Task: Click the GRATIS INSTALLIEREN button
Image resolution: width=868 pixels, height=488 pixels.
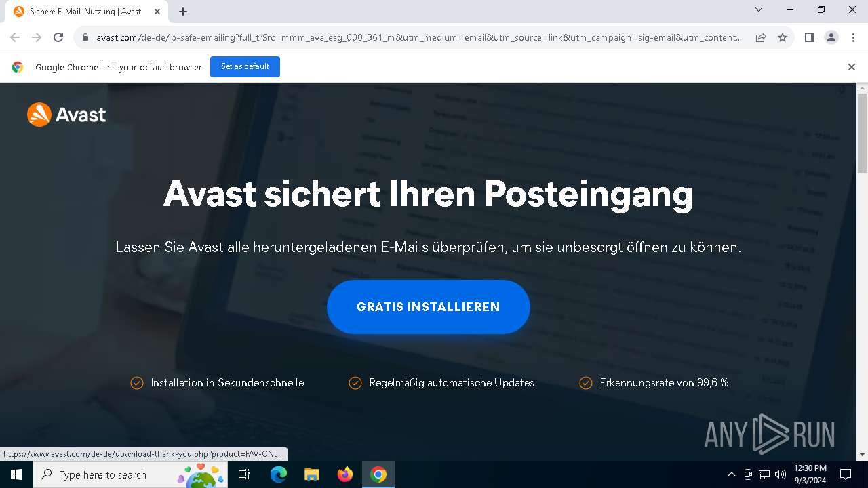Action: 428,307
